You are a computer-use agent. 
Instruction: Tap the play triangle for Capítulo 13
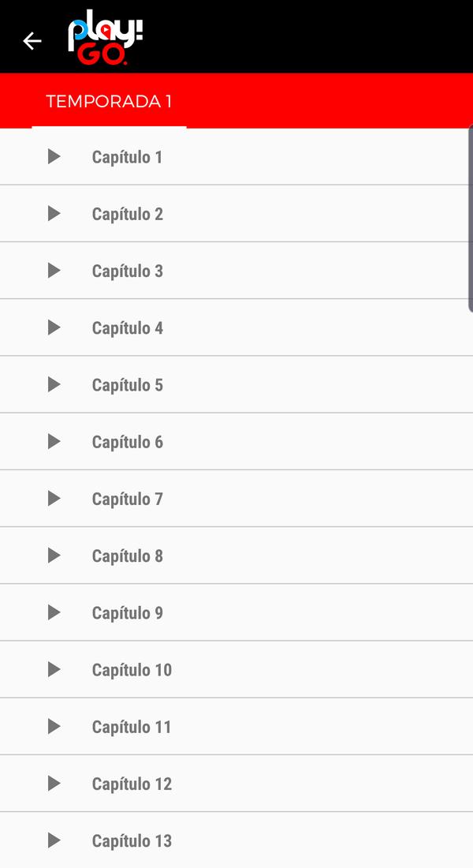(x=54, y=840)
